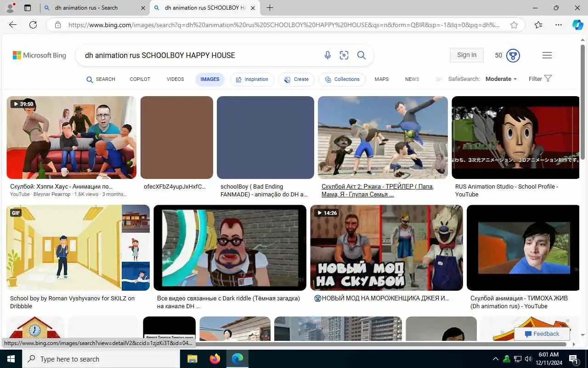Switch to the VIDEOS tab
The height and width of the screenshot is (368, 588).
(x=175, y=79)
